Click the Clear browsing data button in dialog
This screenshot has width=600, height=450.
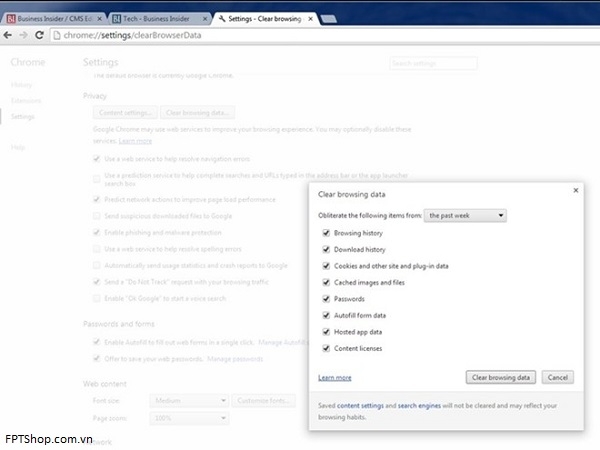coord(501,377)
